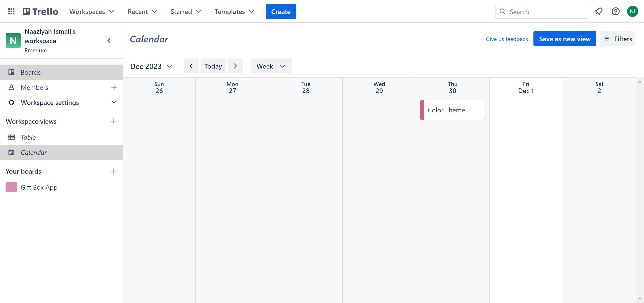Open the Templates dropdown menu
Viewport: 644px width, 303px height.
[x=234, y=12]
